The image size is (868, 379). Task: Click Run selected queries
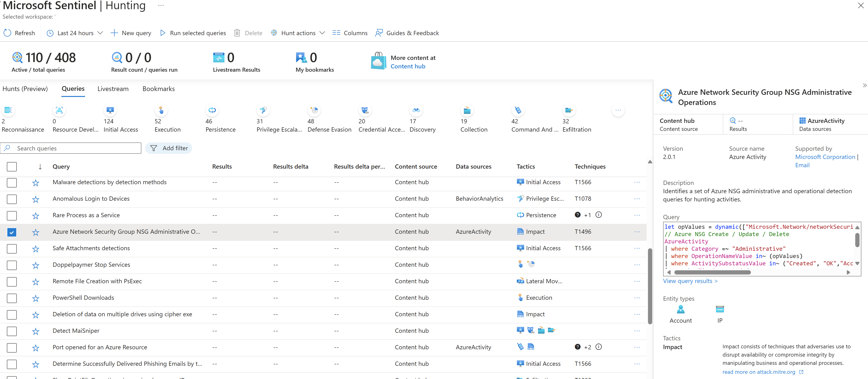coord(193,33)
